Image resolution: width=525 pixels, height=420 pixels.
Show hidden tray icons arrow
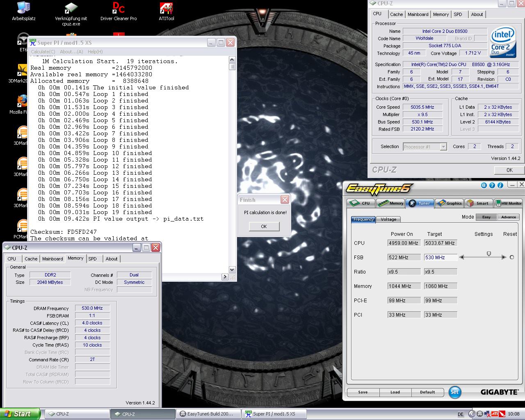(x=472, y=414)
